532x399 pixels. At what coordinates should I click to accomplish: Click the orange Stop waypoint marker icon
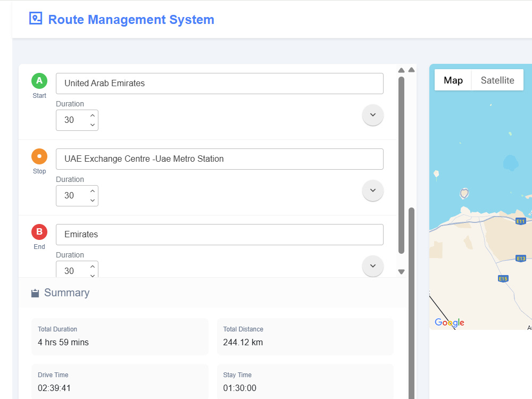pos(39,156)
